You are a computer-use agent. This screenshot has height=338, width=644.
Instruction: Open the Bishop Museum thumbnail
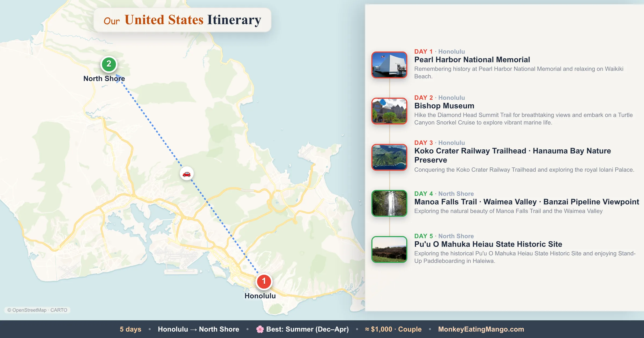[x=389, y=111]
